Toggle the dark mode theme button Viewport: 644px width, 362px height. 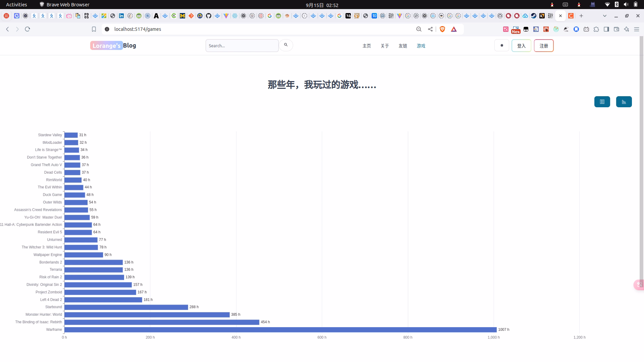(x=502, y=46)
